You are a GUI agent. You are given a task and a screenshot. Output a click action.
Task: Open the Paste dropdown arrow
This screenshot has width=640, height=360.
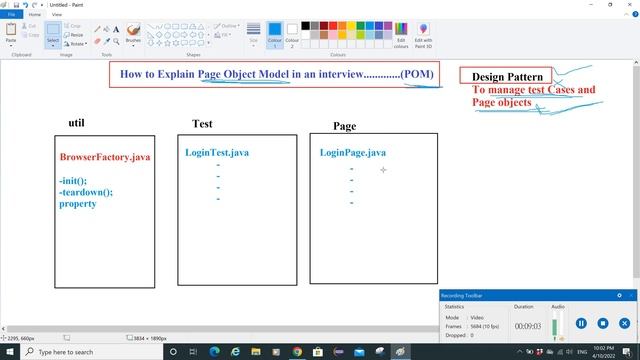coord(11,45)
